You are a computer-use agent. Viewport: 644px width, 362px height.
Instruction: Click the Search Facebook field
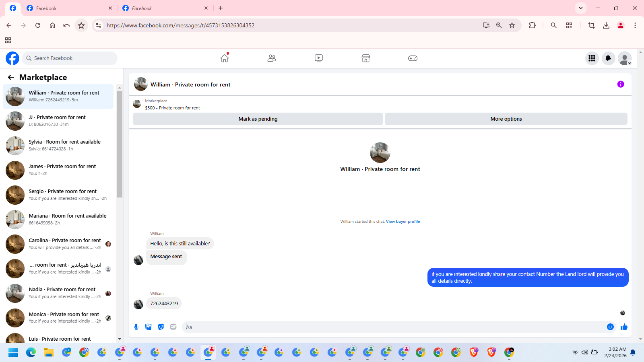click(70, 58)
